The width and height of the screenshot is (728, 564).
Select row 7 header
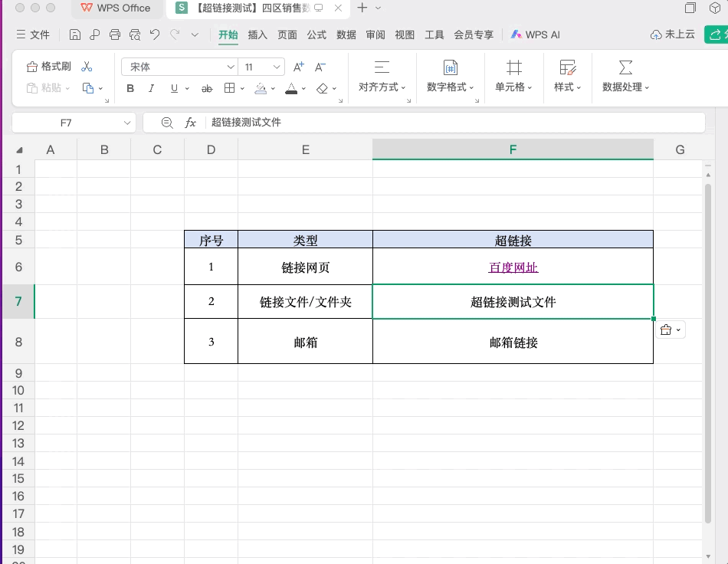click(x=18, y=301)
